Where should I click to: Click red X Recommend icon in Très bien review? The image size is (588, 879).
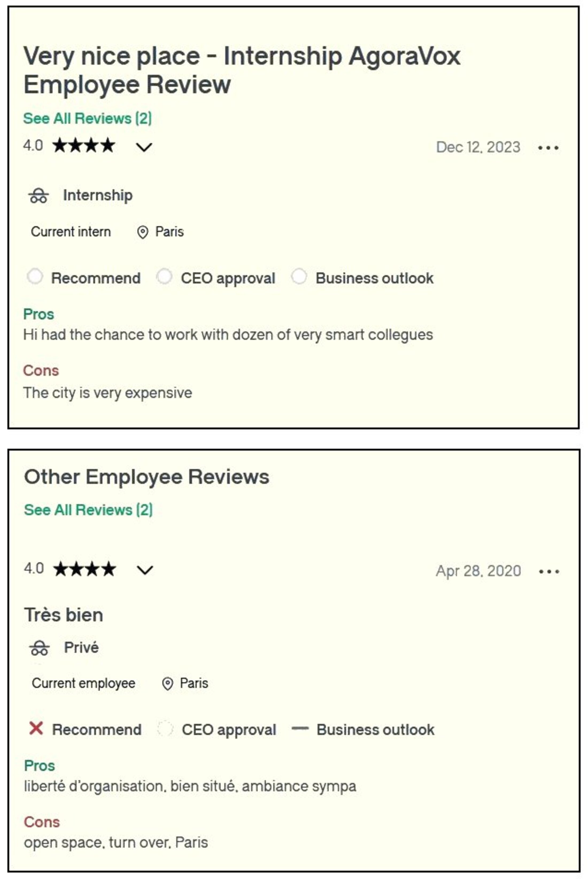[36, 728]
